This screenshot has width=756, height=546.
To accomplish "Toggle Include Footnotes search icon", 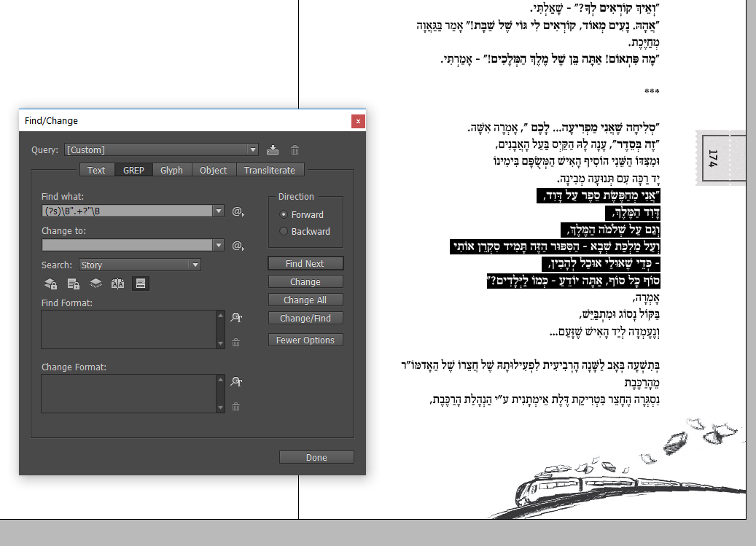I will tap(140, 284).
